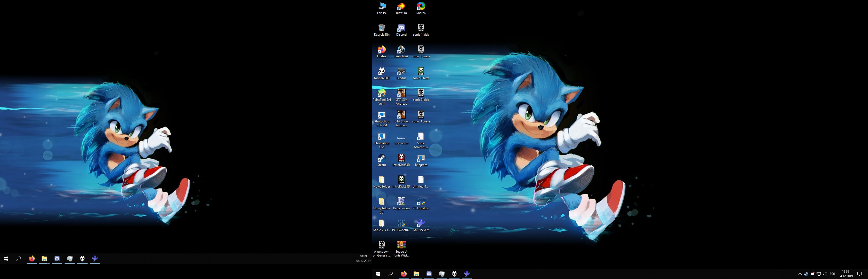Viewport: 868px width, 279px height.
Task: Select the hey-nerm desktop file
Action: click(401, 140)
